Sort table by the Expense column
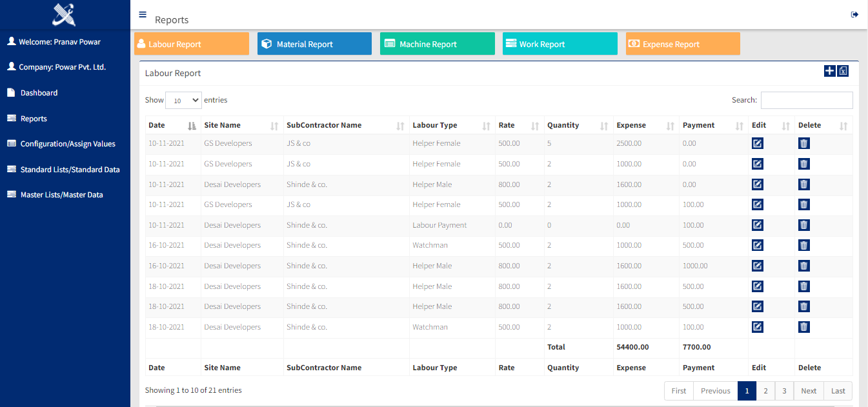The image size is (868, 407). tap(644, 126)
